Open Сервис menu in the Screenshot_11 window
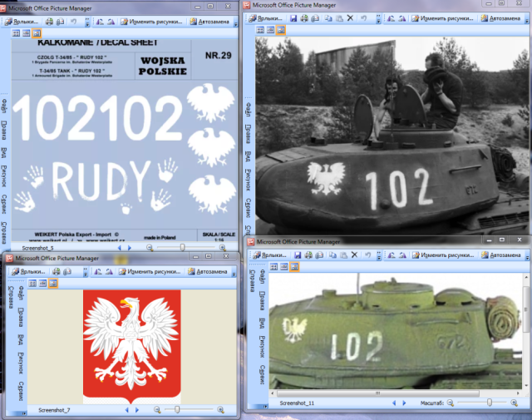532x420 pixels. point(262,374)
